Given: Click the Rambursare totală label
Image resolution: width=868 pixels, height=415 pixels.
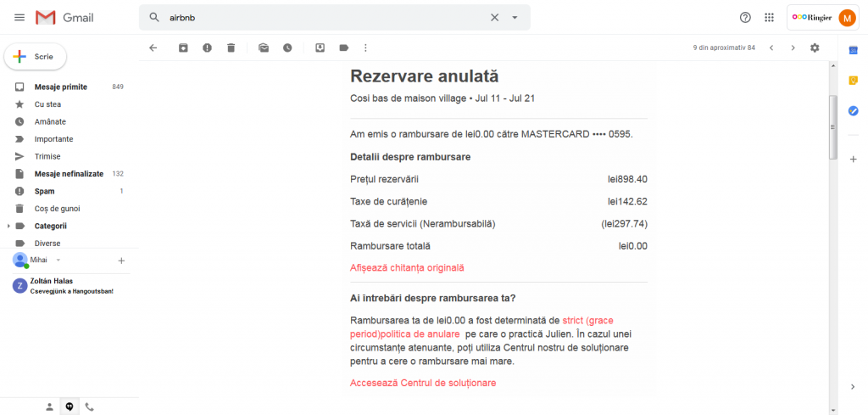Looking at the screenshot, I should 390,246.
